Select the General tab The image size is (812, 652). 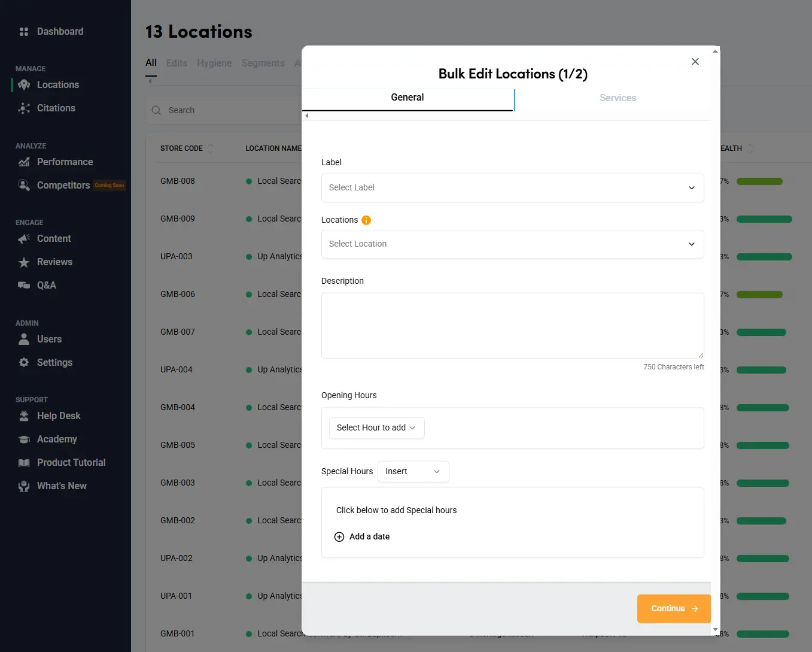pyautogui.click(x=407, y=98)
